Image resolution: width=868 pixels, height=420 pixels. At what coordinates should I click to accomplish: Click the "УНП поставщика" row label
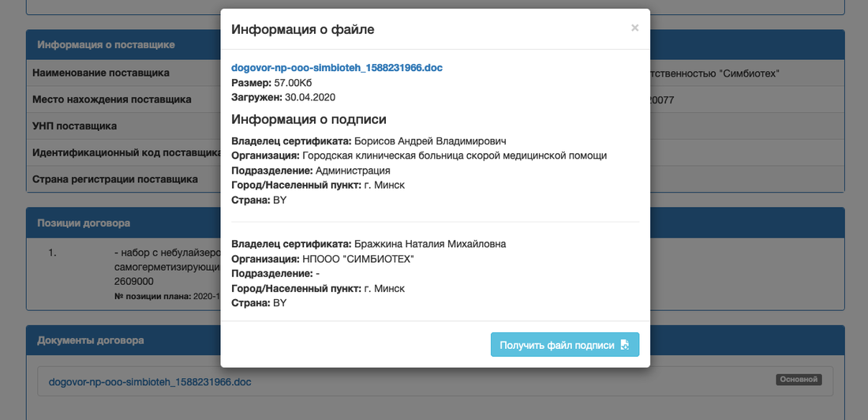point(75,126)
